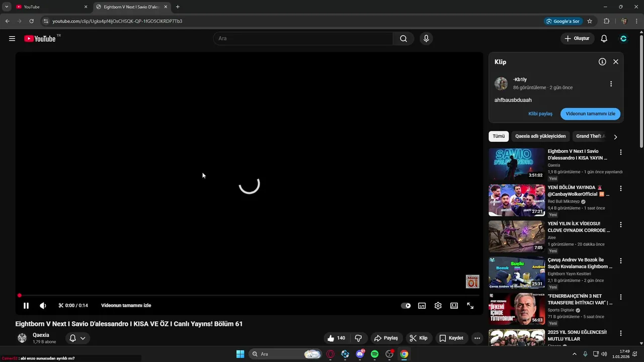Image resolution: width=644 pixels, height=362 pixels.
Task: Close the Klip panel
Action: click(616, 62)
